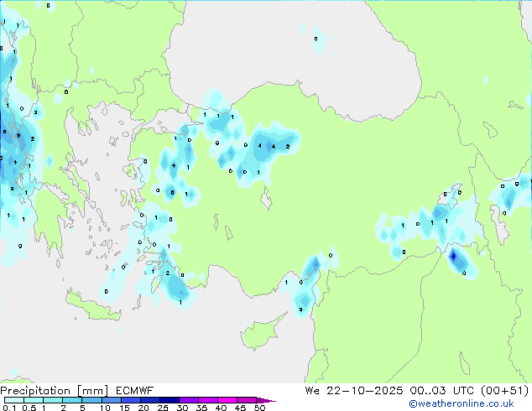Image resolution: width=532 pixels, height=411 pixels.
Task: Click the legend value "25"
Action: pyautogui.click(x=163, y=408)
